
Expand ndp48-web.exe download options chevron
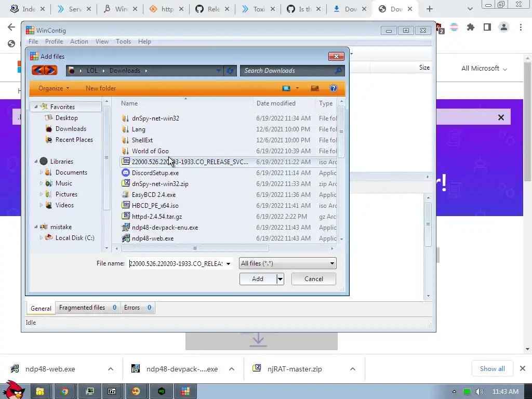pyautogui.click(x=111, y=369)
